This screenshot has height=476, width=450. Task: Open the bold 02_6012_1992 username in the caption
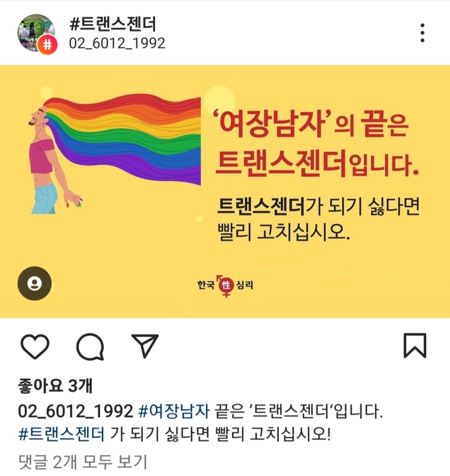pos(75,411)
